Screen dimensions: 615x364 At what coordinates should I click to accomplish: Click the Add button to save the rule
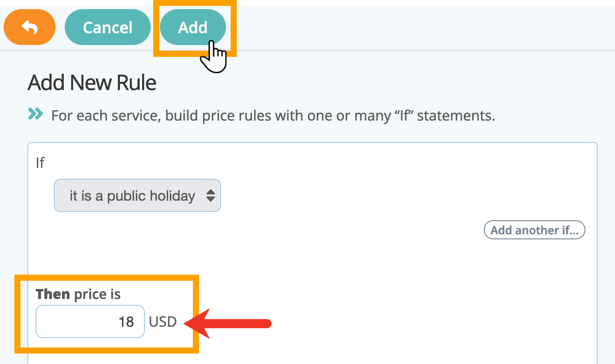coord(193,27)
